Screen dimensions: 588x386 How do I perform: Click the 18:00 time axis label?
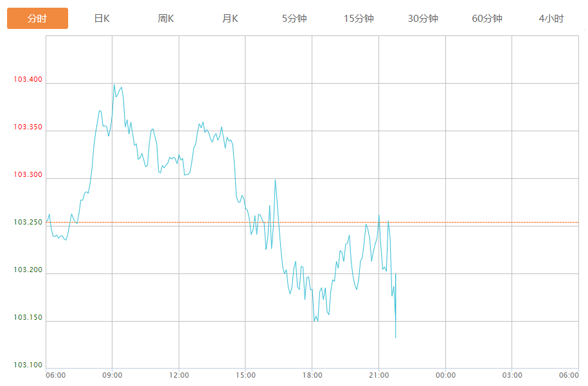(312, 375)
